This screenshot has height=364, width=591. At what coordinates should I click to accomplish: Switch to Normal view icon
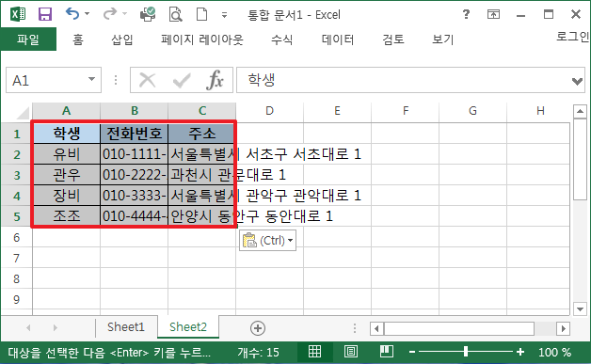(314, 352)
